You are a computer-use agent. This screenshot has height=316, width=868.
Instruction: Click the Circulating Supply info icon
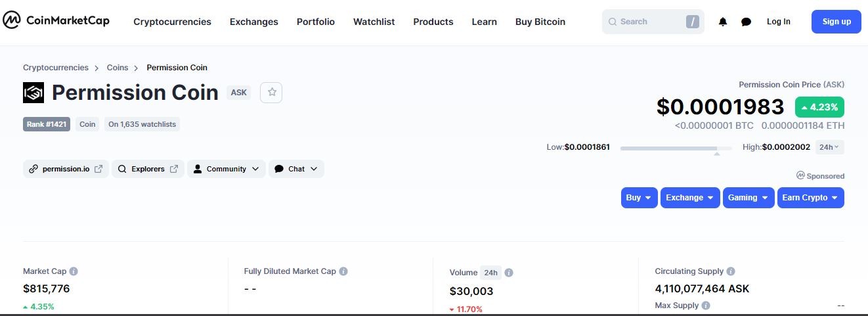[731, 271]
